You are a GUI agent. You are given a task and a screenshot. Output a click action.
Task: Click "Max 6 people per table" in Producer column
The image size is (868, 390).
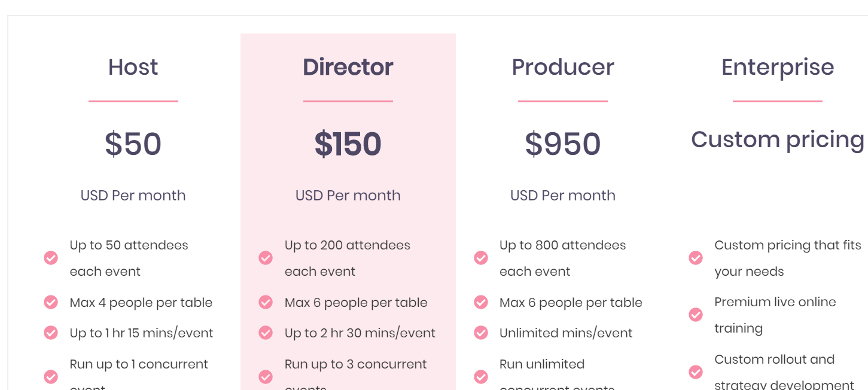(x=571, y=303)
